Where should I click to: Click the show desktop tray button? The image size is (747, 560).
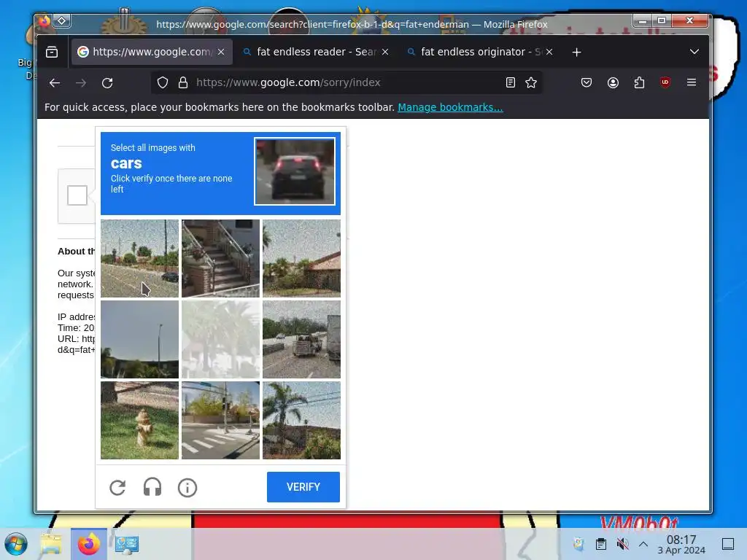tap(728, 544)
